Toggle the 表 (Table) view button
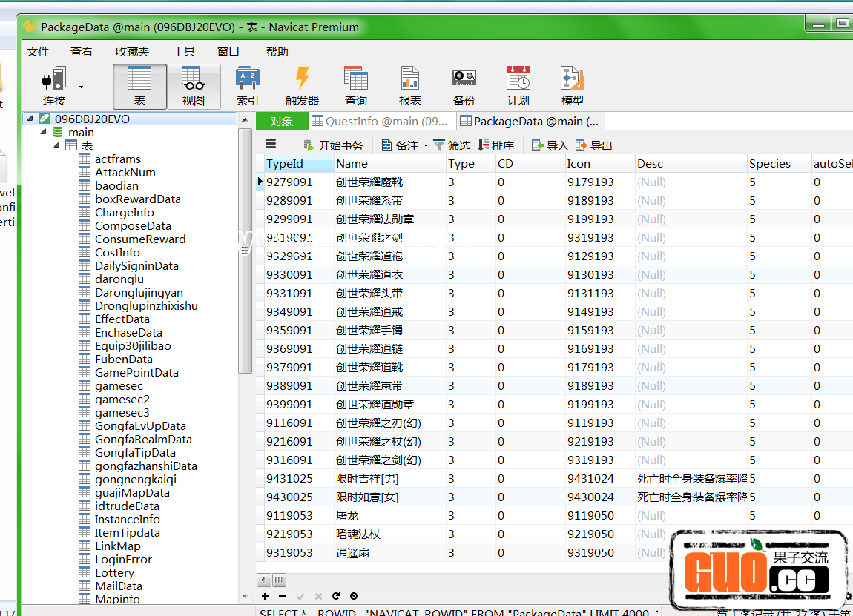Screen dimensions: 853x616 [139, 86]
